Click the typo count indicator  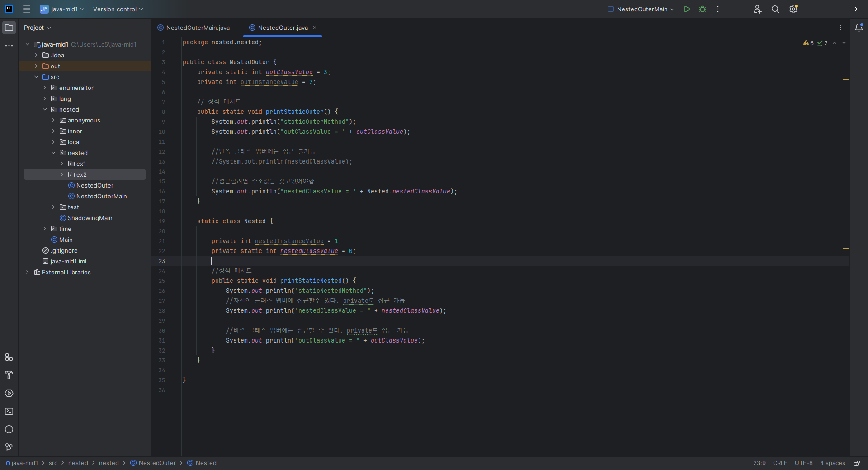click(x=822, y=43)
